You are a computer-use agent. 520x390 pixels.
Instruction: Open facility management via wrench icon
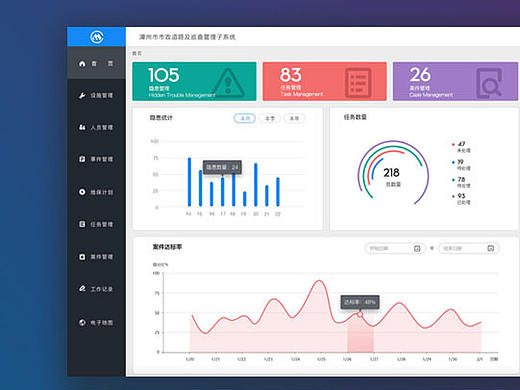click(x=82, y=96)
